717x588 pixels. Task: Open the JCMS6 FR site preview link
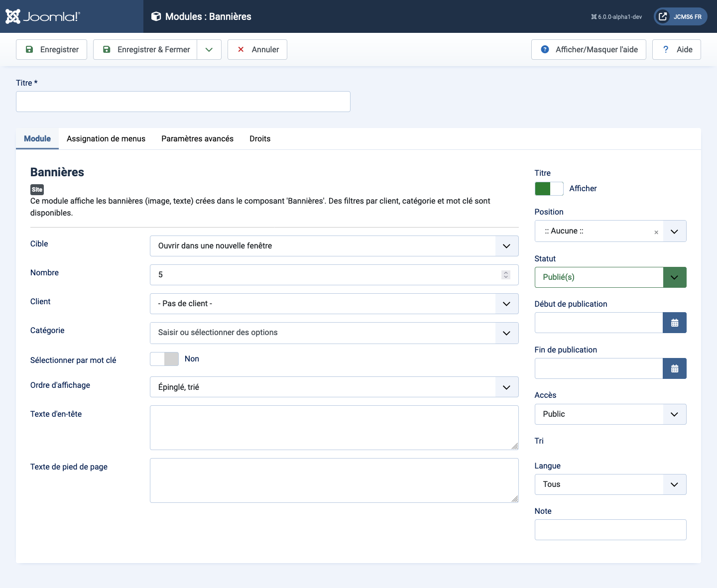(x=680, y=16)
